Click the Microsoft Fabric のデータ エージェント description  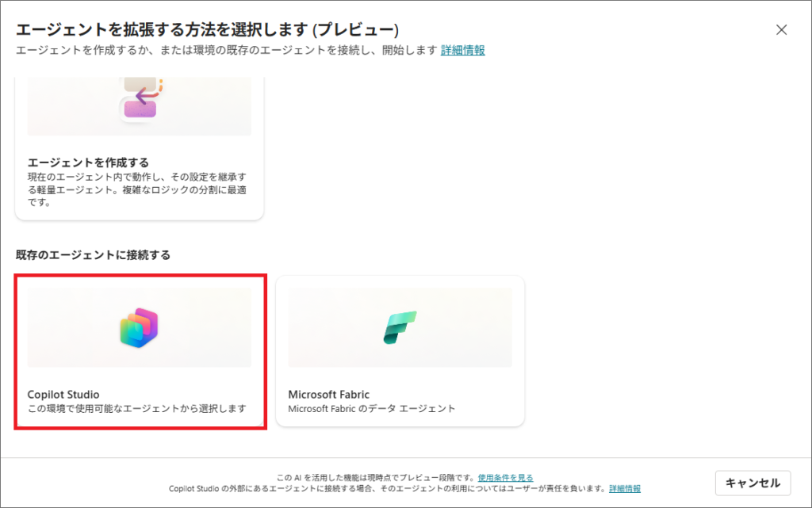372,409
